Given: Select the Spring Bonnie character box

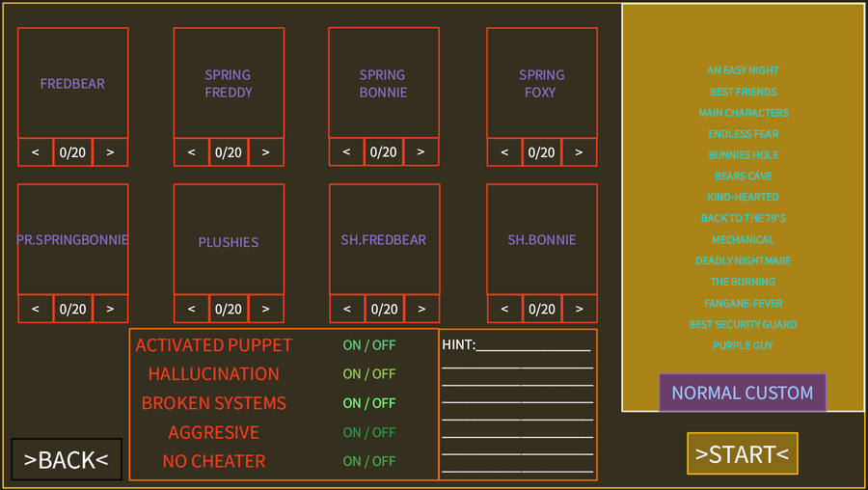Looking at the screenshot, I should click(x=384, y=83).
